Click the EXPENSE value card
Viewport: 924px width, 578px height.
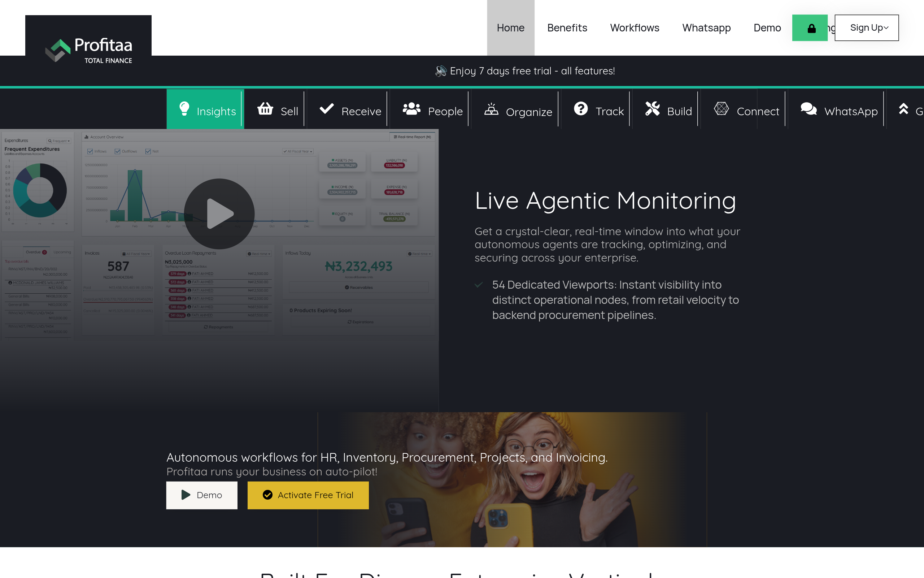[394, 190]
